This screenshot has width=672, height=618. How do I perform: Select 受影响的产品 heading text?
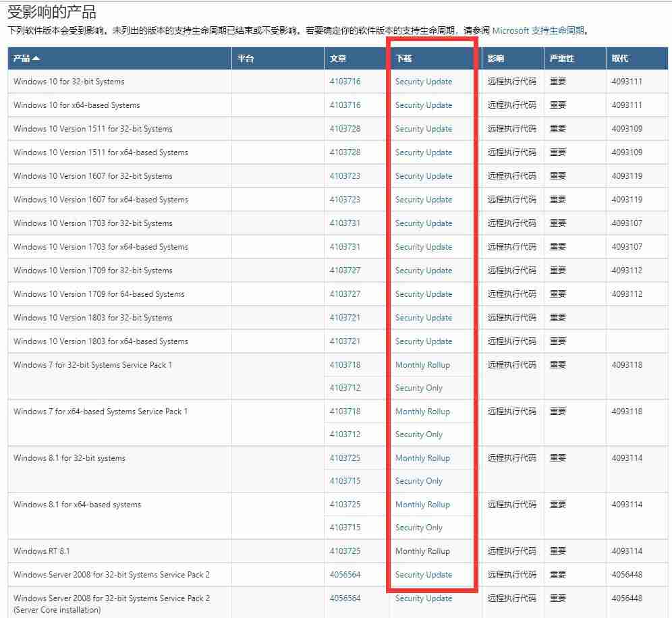pyautogui.click(x=52, y=12)
